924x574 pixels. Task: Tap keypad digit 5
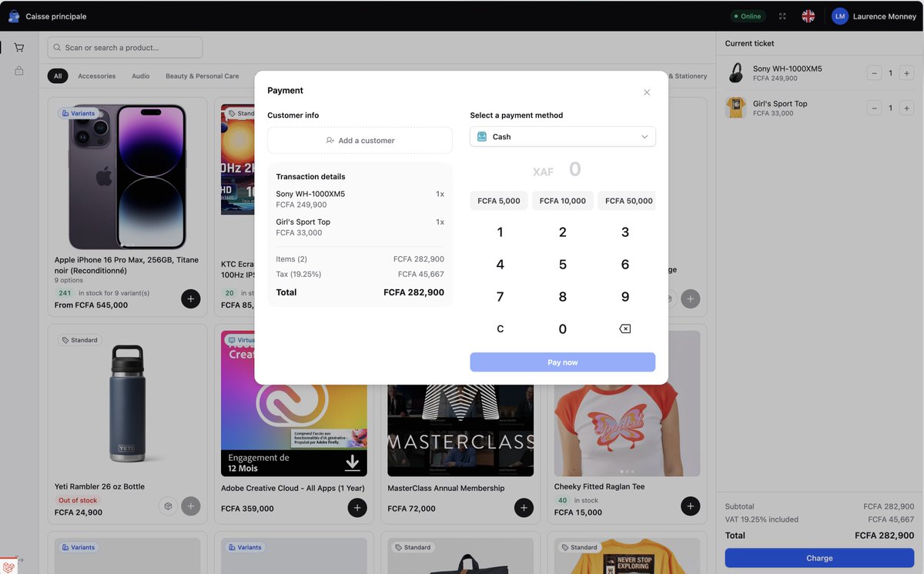(x=563, y=265)
